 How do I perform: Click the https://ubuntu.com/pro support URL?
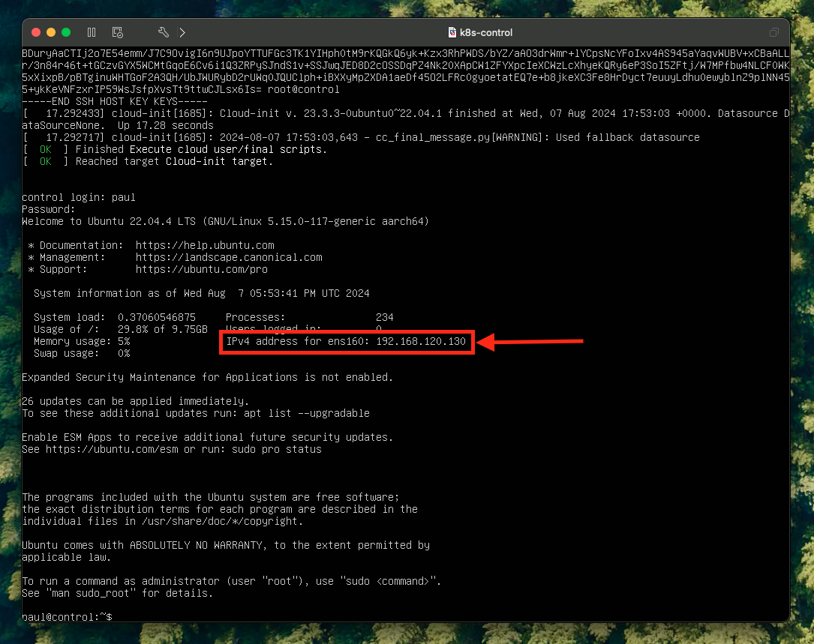[x=201, y=269]
